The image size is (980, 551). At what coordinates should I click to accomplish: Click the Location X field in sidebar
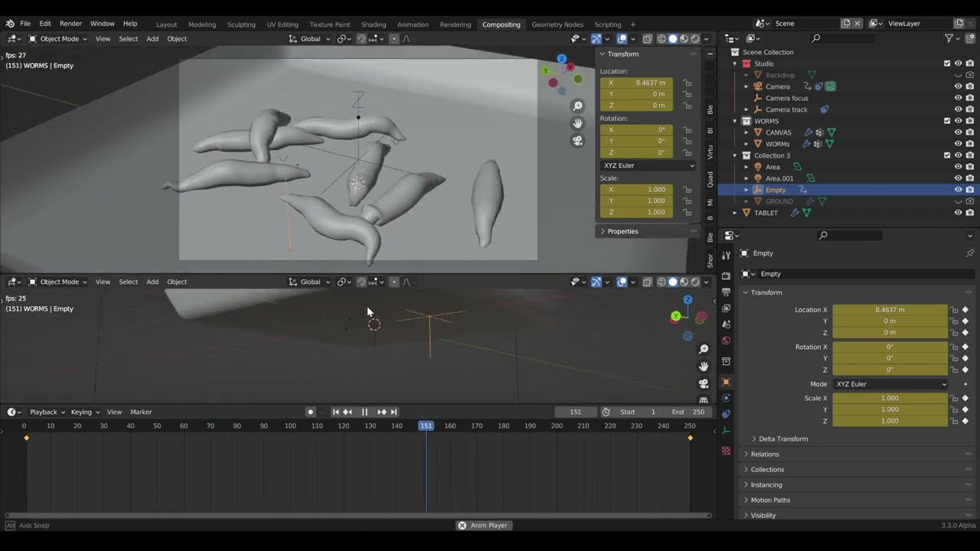(636, 83)
